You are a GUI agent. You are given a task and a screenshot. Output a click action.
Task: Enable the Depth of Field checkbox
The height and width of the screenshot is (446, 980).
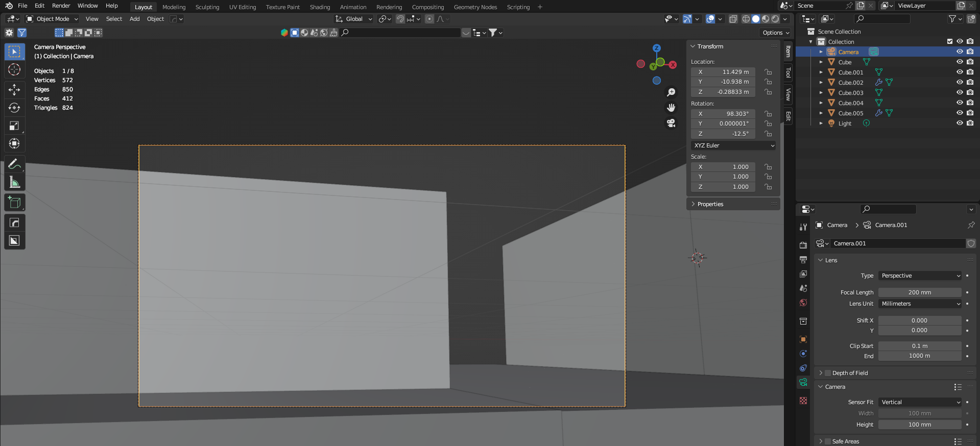(x=828, y=373)
